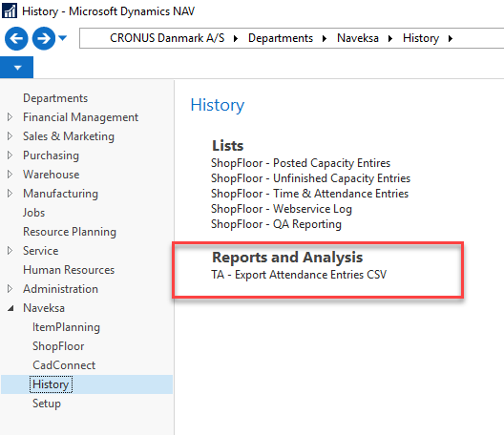Open TA - Export Attendance Entries CSV

click(x=299, y=275)
